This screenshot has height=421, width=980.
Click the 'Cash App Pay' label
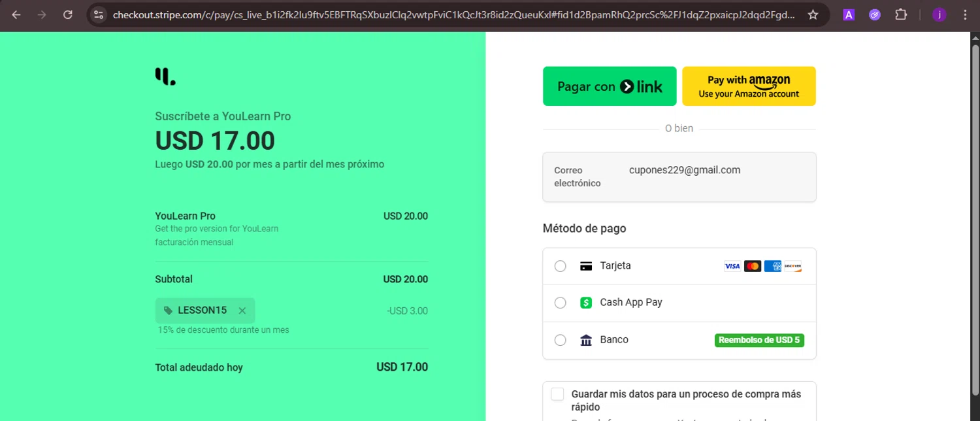[x=631, y=302]
